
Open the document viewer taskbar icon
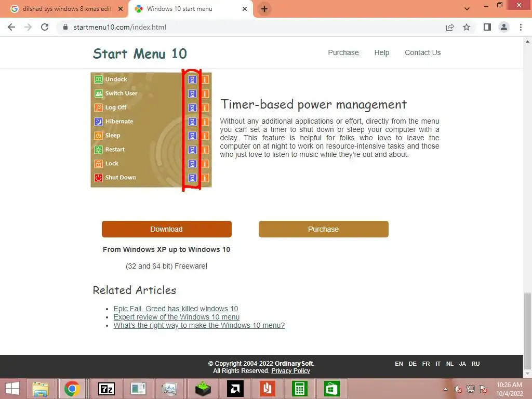coord(138,389)
